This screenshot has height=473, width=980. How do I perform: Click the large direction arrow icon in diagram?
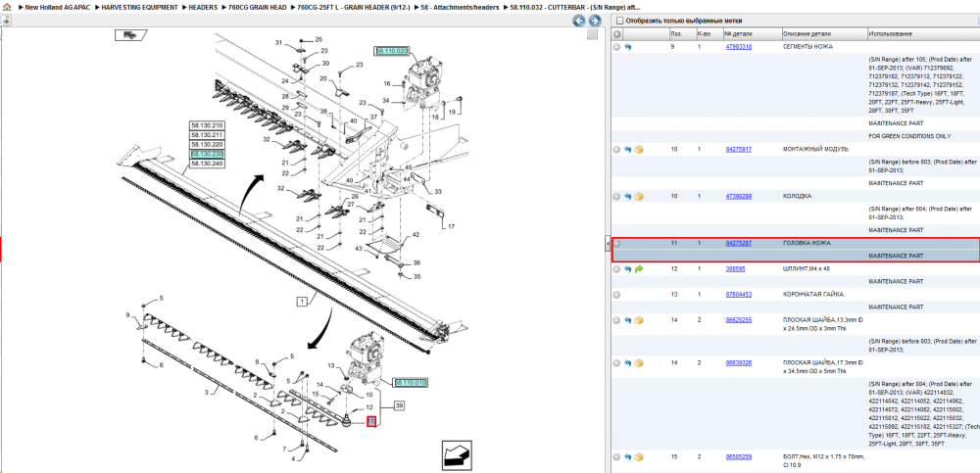tap(457, 455)
